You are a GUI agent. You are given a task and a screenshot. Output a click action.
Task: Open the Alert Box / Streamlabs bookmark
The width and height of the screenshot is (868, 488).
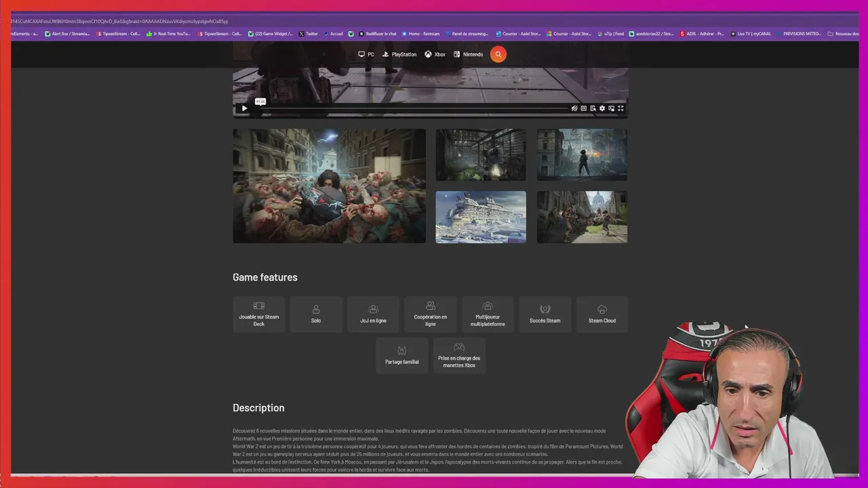tap(67, 34)
